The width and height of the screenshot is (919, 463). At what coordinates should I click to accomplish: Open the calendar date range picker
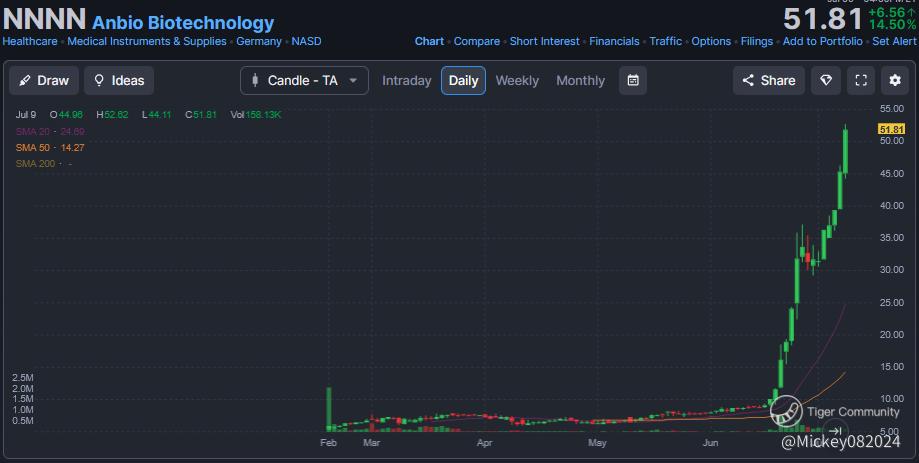coord(633,80)
